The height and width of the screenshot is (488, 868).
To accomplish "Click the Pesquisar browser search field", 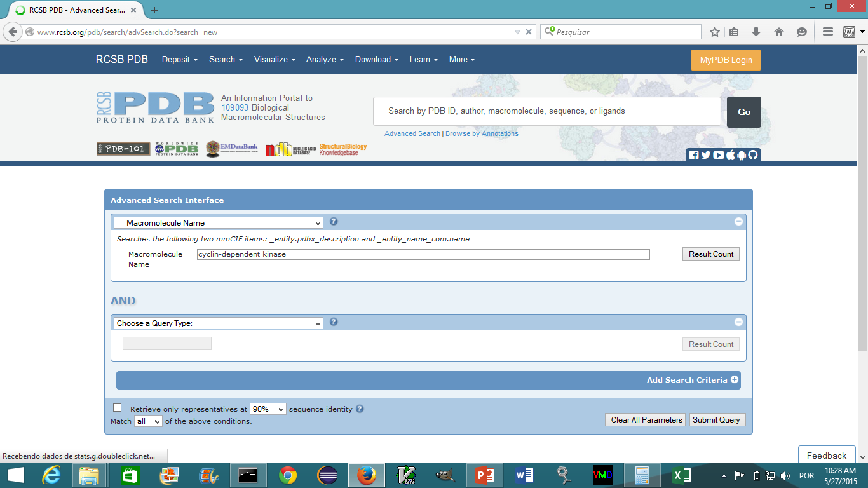I will (621, 32).
